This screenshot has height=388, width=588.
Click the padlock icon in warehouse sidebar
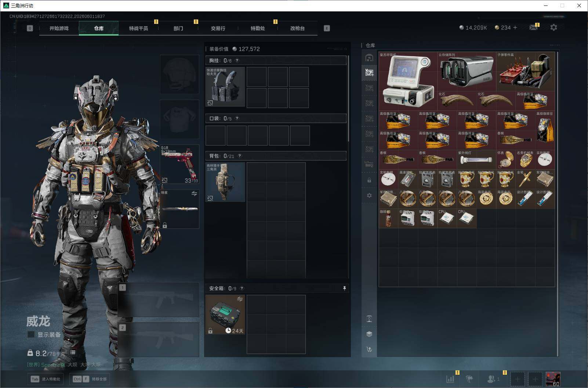369,180
